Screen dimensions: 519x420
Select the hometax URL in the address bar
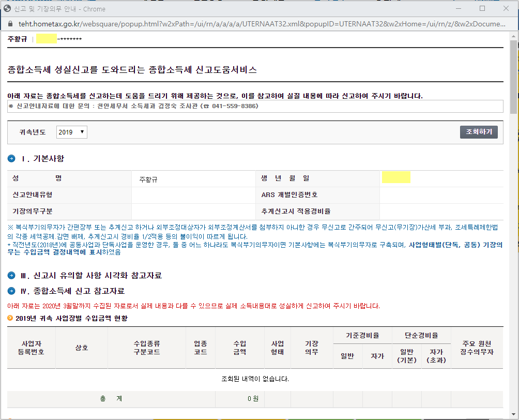[258, 24]
